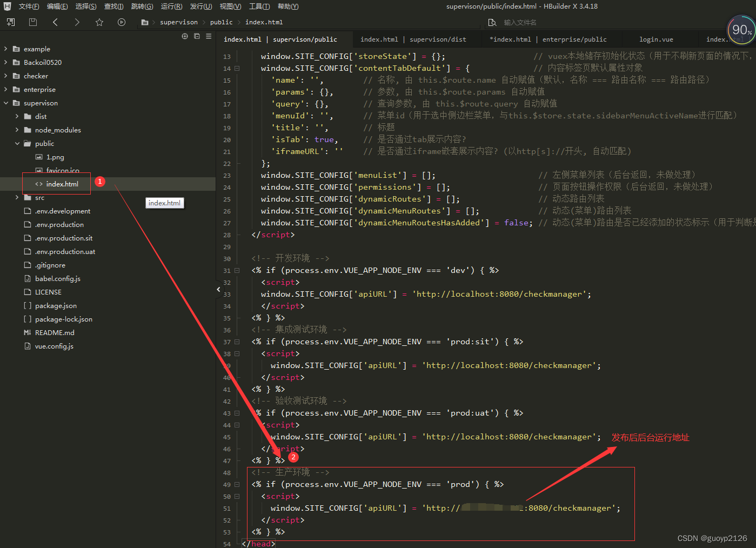Collapse the public folder
Screen dimensions: 756x548
tap(17, 143)
